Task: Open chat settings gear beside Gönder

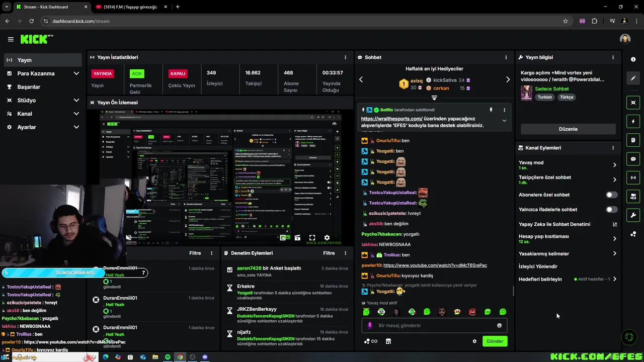Action: 474,341
